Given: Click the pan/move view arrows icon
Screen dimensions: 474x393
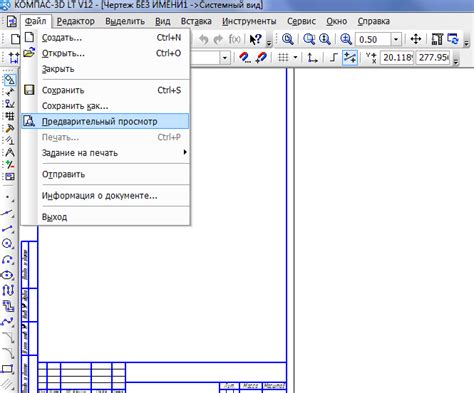Looking at the screenshot, I should tap(415, 39).
